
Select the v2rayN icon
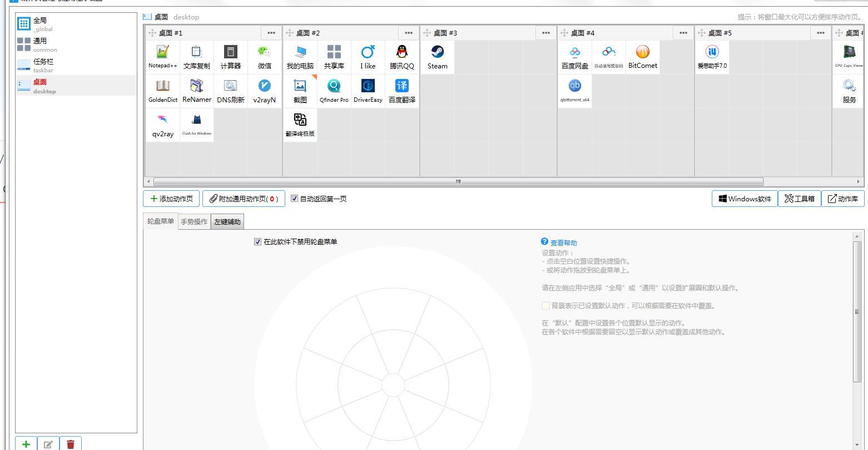point(265,90)
